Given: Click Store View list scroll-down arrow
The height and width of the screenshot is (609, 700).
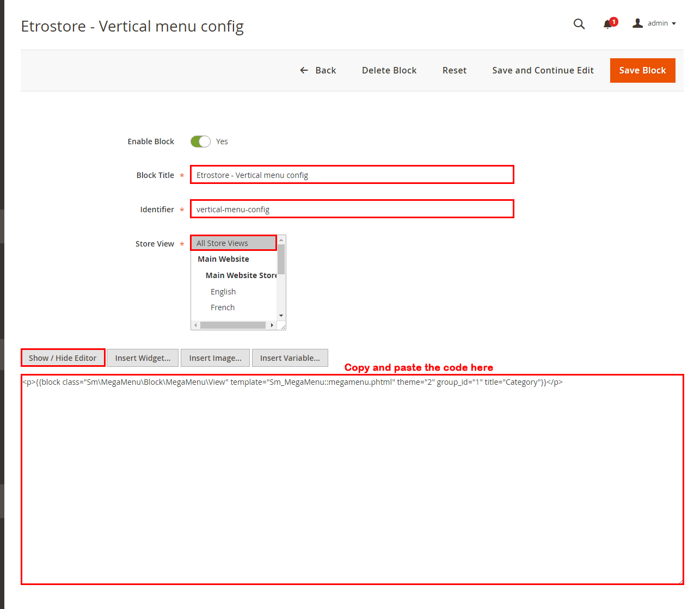Looking at the screenshot, I should [x=281, y=316].
